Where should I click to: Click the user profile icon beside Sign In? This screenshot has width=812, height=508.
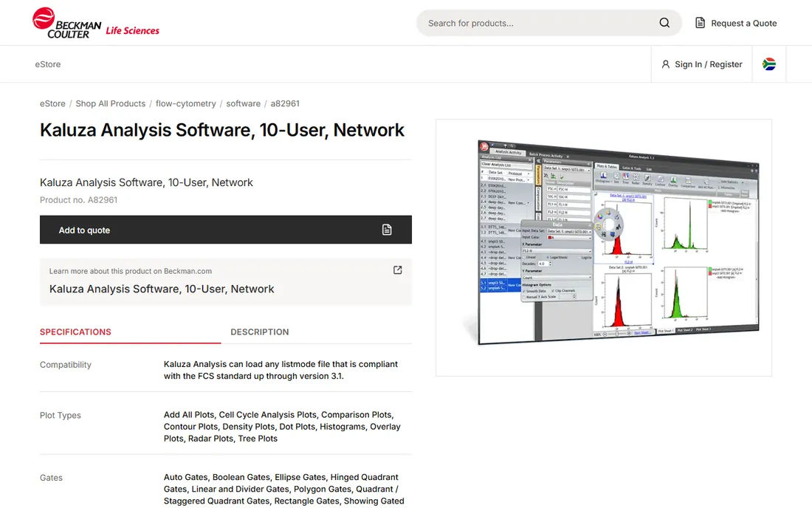665,64
